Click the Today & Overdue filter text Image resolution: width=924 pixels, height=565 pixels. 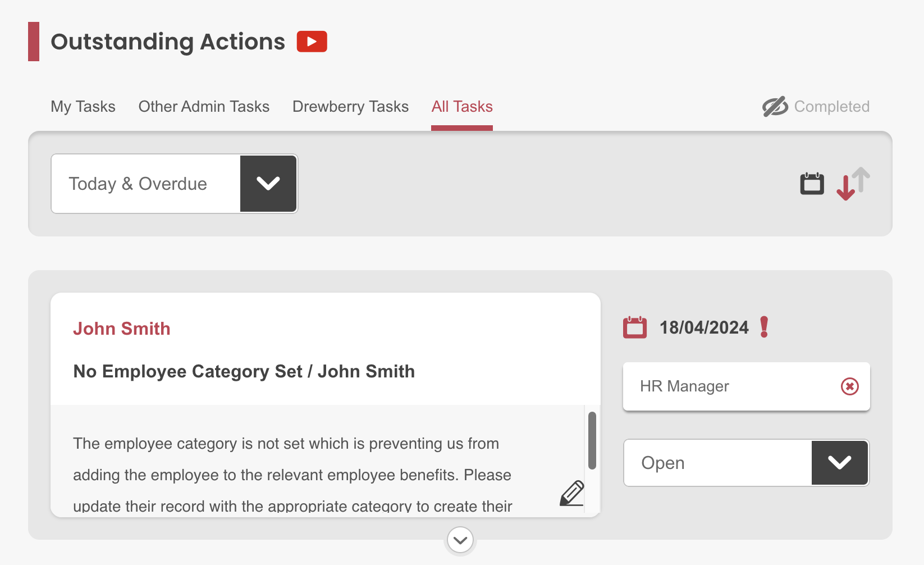[138, 184]
